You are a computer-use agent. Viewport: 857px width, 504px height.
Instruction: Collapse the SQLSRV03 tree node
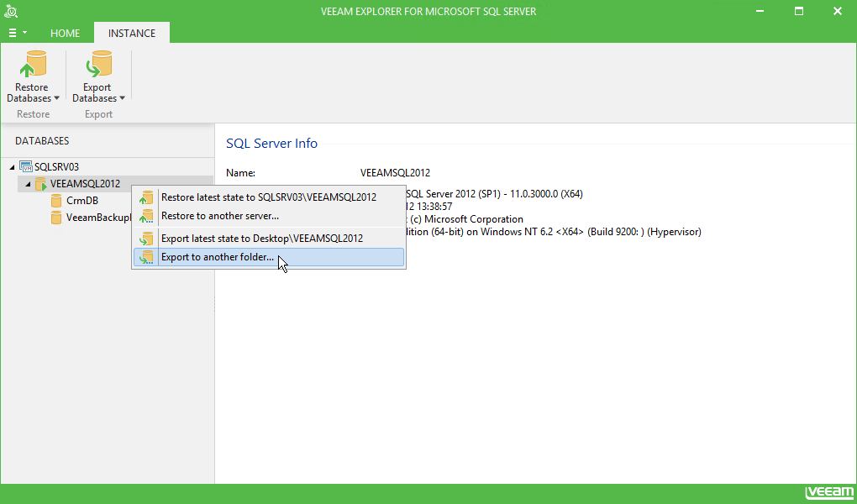click(12, 167)
